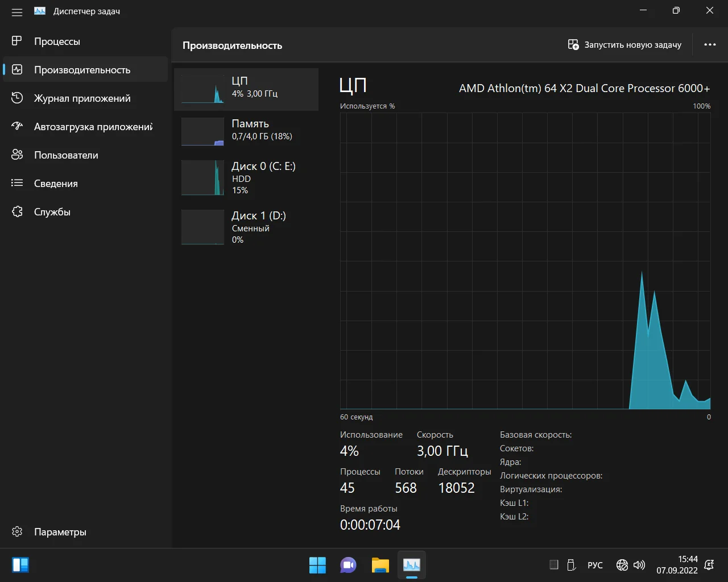Open the Сведения page
728x582 pixels.
(x=85, y=184)
